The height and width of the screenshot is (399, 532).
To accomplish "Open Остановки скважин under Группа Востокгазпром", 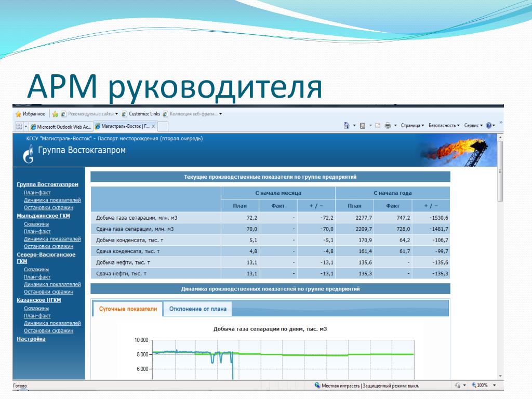I will pyautogui.click(x=48, y=208).
